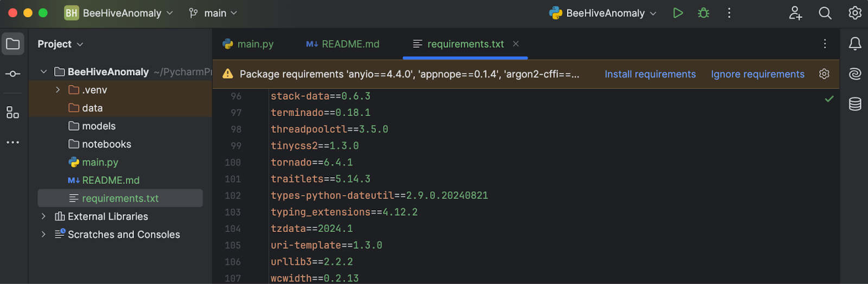868x284 pixels.
Task: Click the line 'terminado==0.18.1'
Action: click(x=321, y=113)
